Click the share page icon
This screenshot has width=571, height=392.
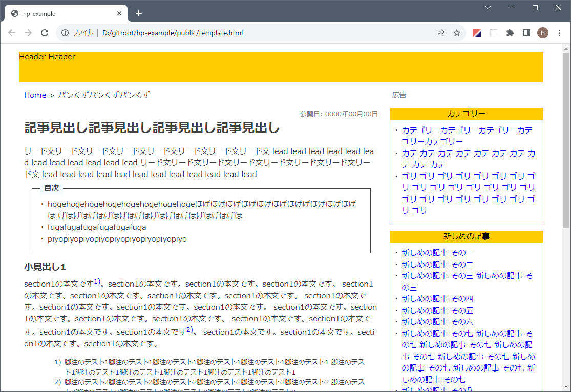[440, 33]
